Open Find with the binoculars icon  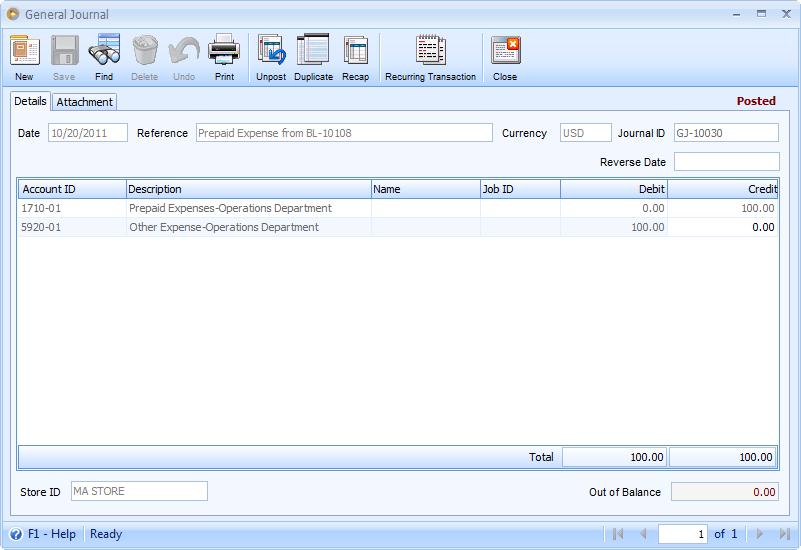(x=104, y=50)
